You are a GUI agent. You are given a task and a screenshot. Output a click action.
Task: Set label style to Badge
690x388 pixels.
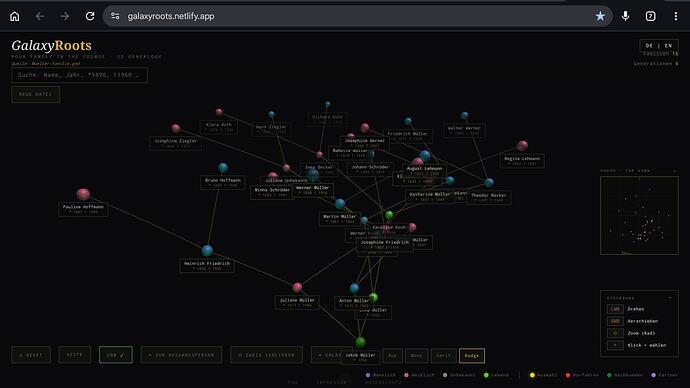pos(472,355)
